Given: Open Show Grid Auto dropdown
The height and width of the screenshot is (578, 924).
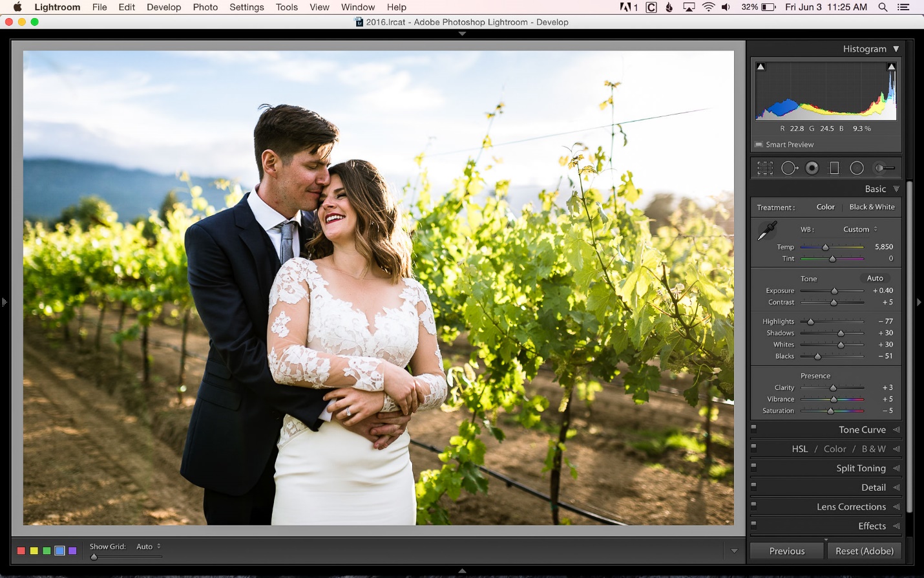Looking at the screenshot, I should [148, 547].
